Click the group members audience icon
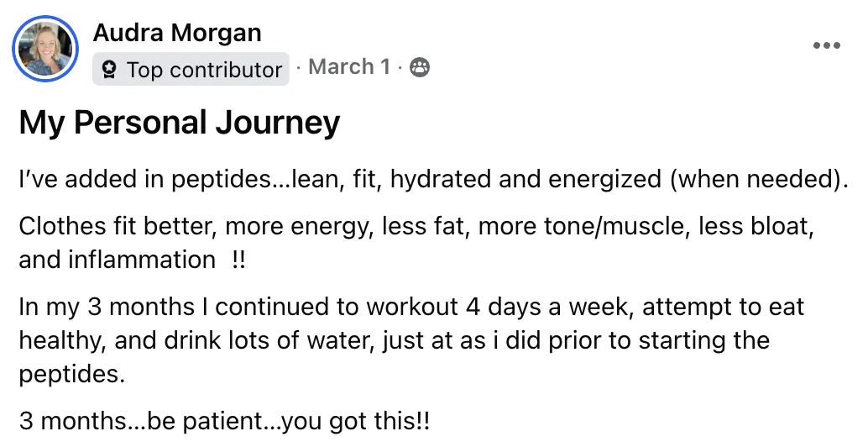The height and width of the screenshot is (447, 868). (419, 67)
